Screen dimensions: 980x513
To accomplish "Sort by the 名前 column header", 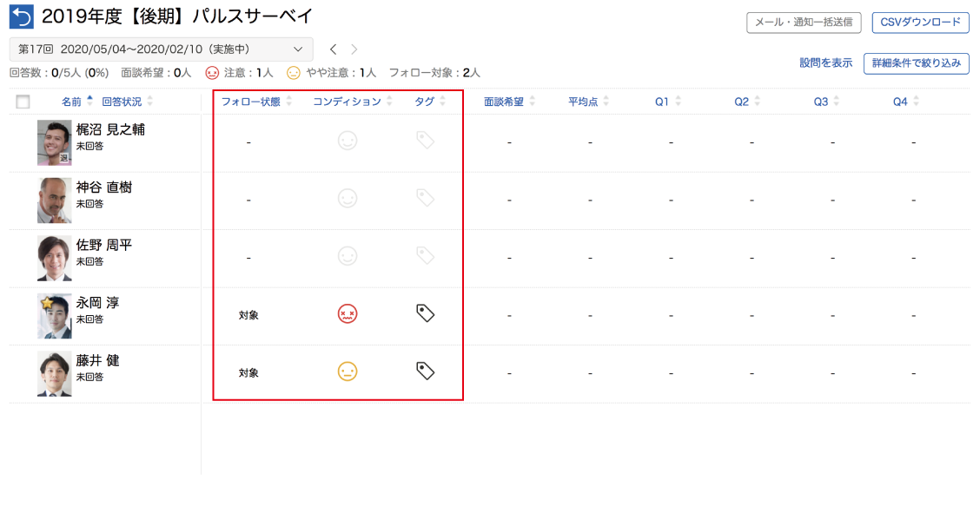I will (71, 102).
